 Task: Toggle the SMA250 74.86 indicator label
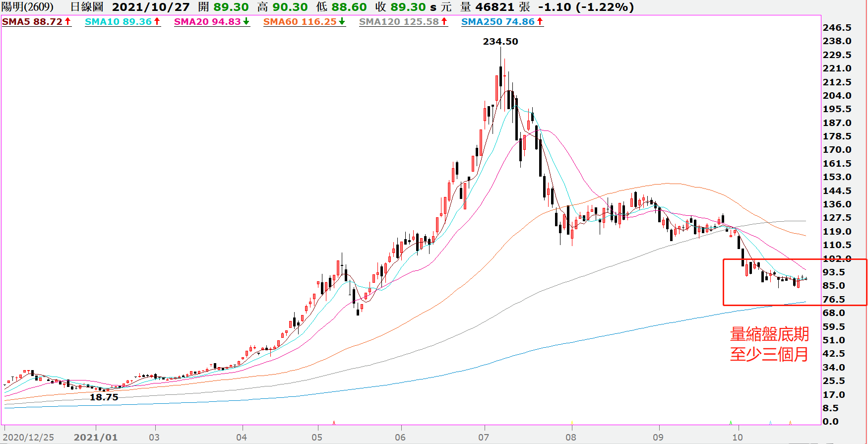pyautogui.click(x=497, y=21)
